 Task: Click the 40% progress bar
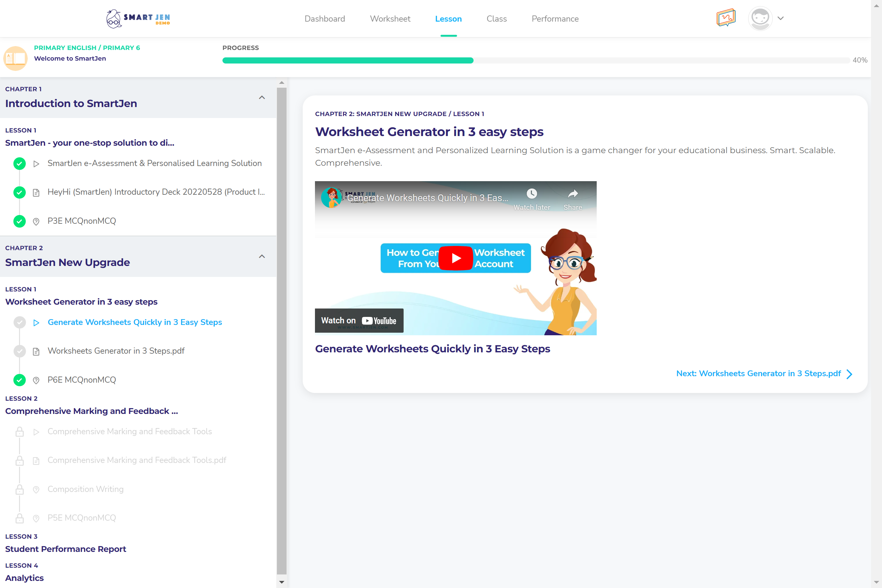pos(450,60)
